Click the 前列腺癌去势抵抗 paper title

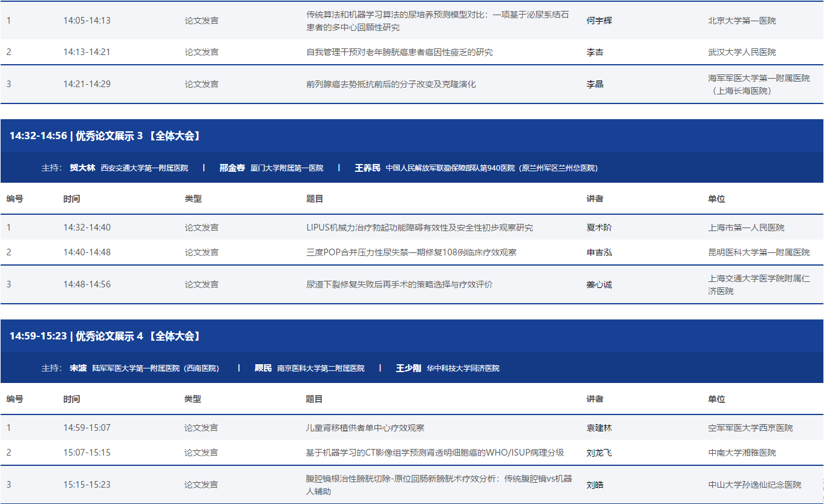pos(391,84)
